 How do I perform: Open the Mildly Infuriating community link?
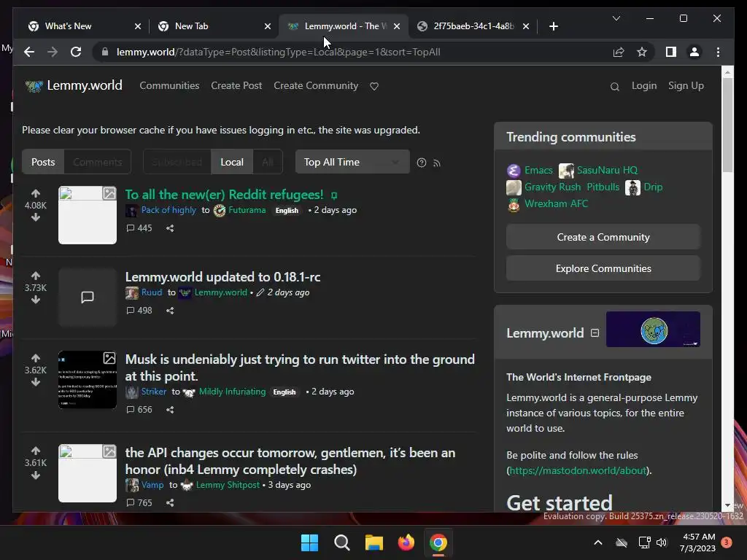(232, 392)
